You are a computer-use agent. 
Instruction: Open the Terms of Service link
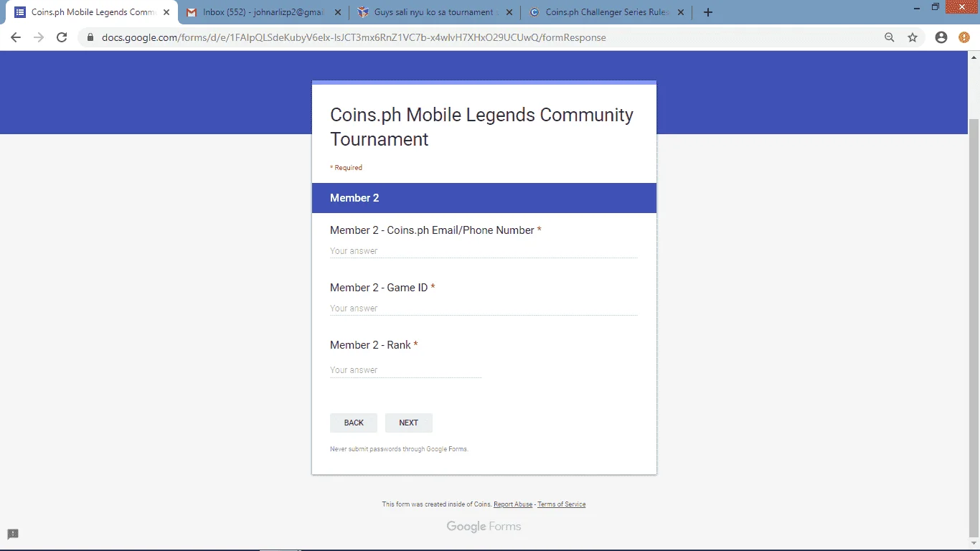pos(562,504)
